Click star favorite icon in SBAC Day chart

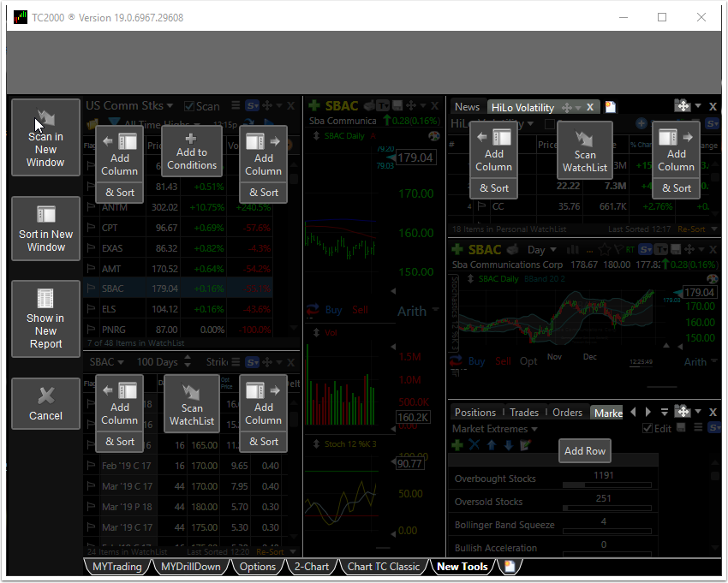click(605, 250)
